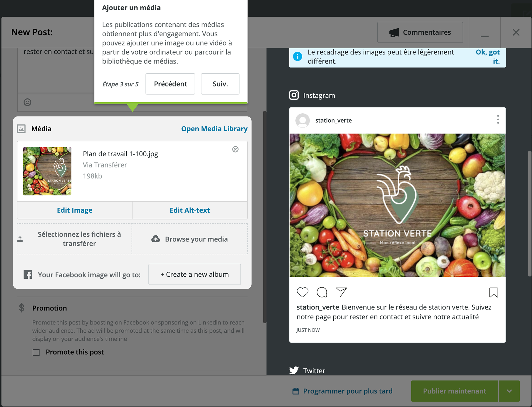Open the emoji picker smiley icon
The width and height of the screenshot is (532, 407).
(x=27, y=102)
